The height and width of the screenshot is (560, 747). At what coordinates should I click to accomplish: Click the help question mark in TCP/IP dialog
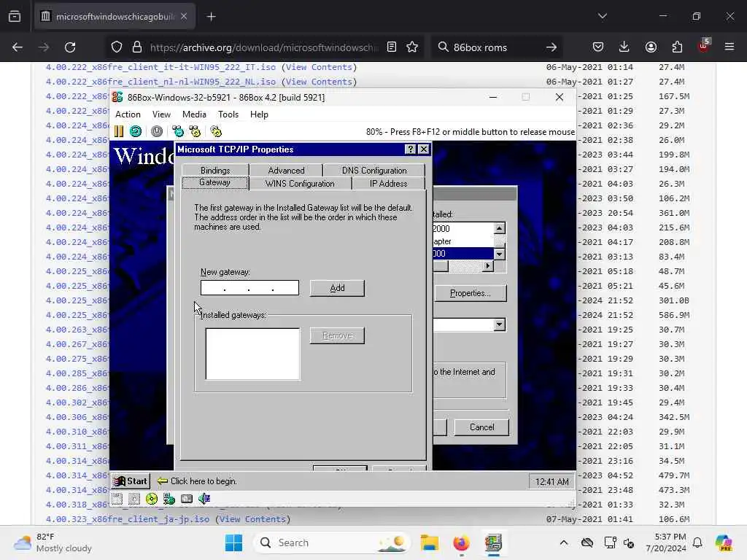point(410,149)
